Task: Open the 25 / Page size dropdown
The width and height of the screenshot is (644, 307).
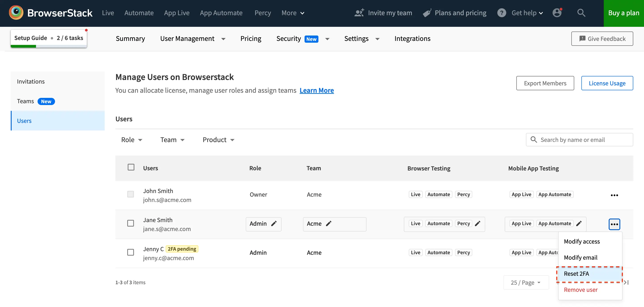Action: click(526, 282)
